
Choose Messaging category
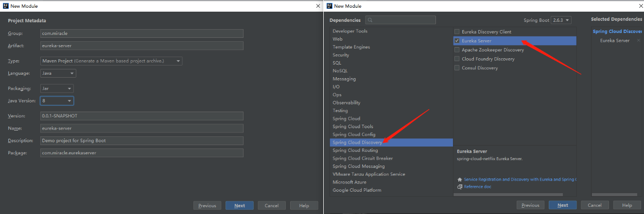(344, 79)
